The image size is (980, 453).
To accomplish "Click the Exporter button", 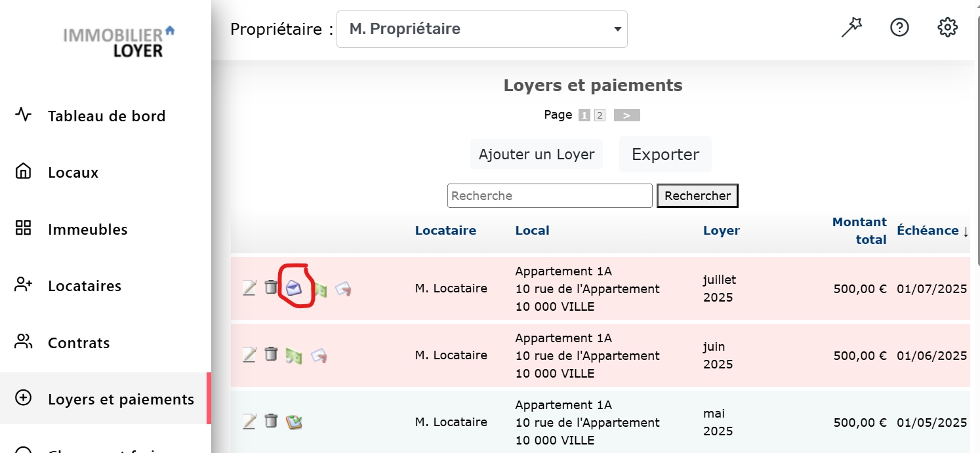I will (x=665, y=154).
